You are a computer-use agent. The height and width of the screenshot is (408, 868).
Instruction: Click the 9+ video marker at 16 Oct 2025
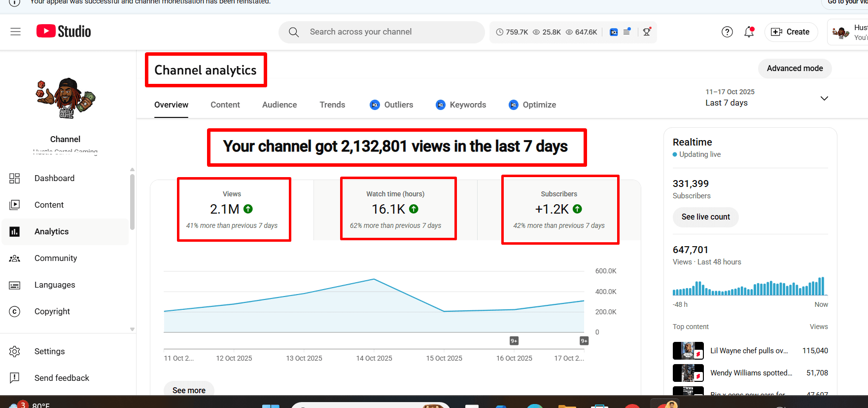514,341
